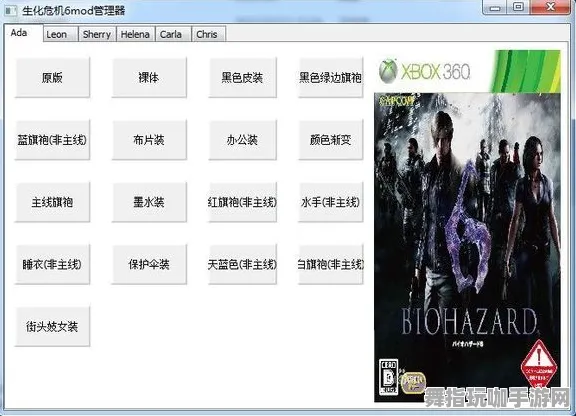Viewport: 576px width, 416px height.
Task: Click the app icon in title bar
Action: 10,10
